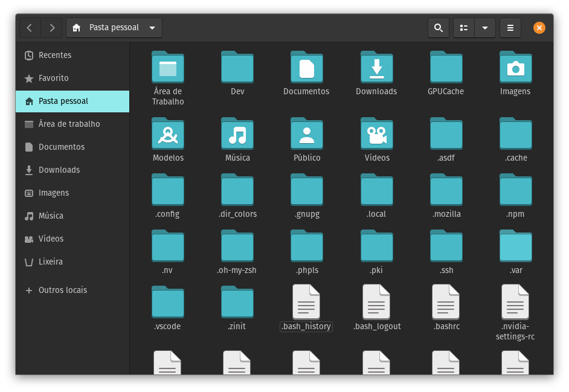The image size is (569, 392).
Task: Select the .vscode folder
Action: tap(167, 302)
